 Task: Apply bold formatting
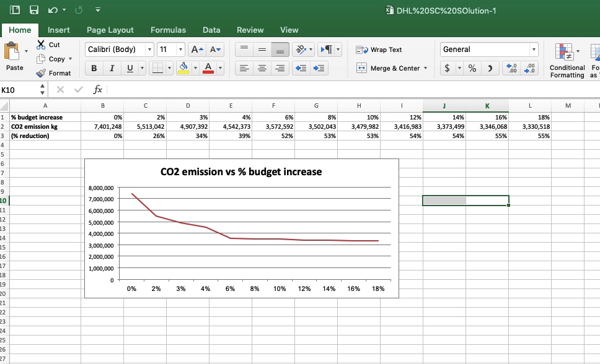tap(94, 67)
